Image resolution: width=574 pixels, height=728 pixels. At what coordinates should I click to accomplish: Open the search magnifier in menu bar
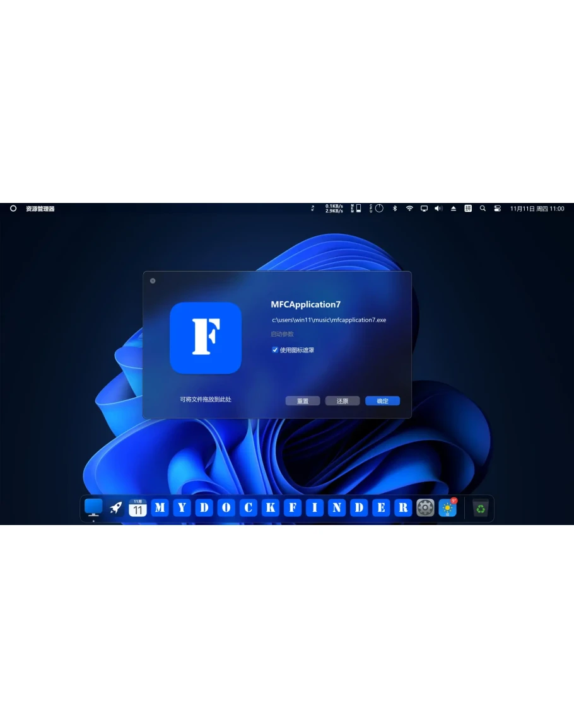pos(483,209)
